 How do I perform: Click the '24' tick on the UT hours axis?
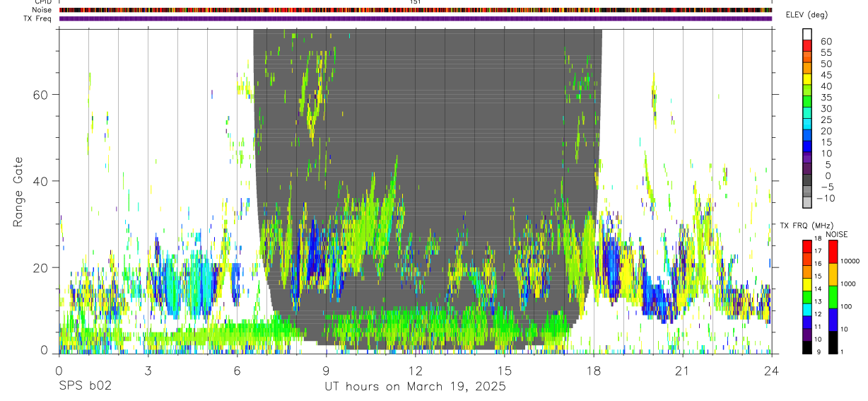771,371
